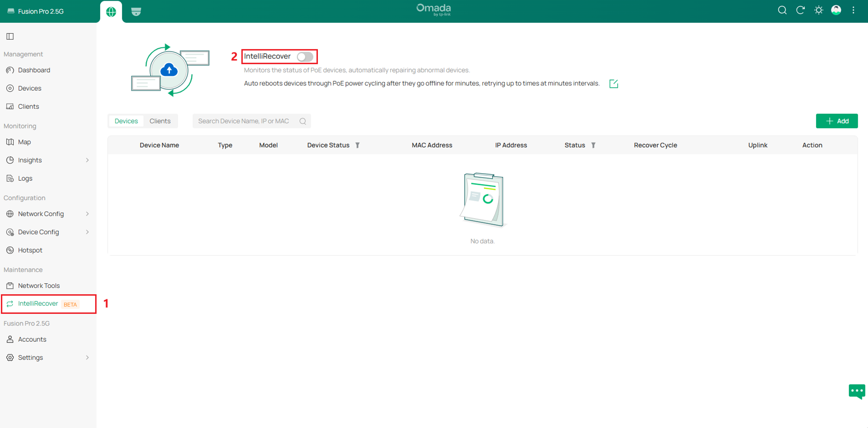This screenshot has width=868, height=428.
Task: Click the Device Name column header
Action: point(159,145)
